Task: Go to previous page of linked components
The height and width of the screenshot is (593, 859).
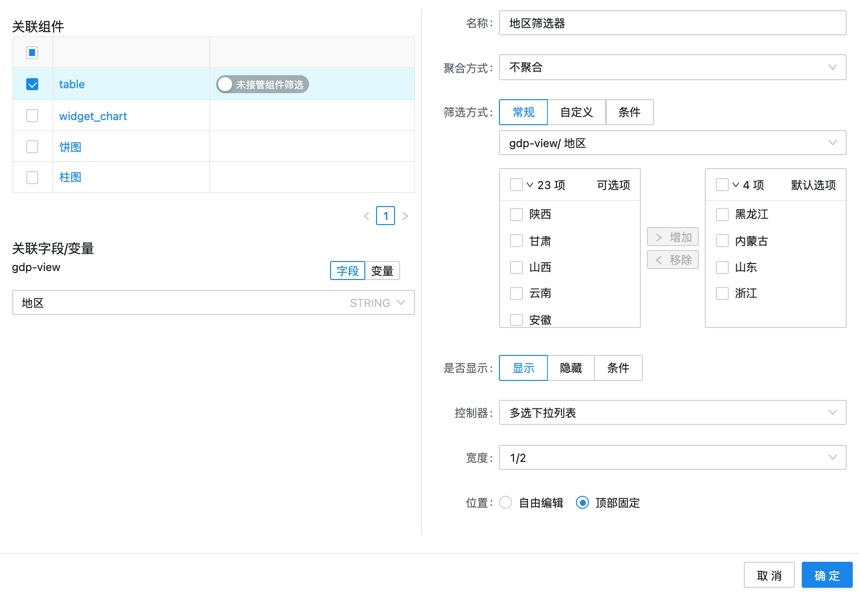Action: 368,215
